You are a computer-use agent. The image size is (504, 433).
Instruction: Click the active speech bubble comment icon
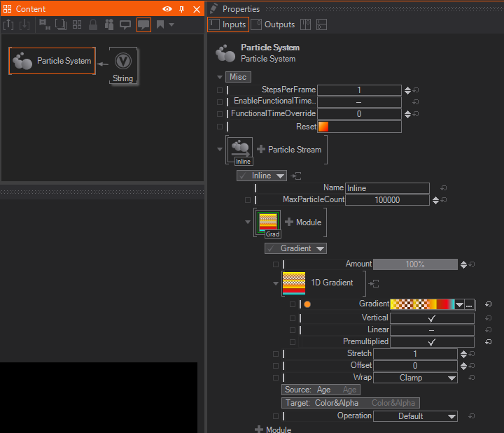coord(143,24)
